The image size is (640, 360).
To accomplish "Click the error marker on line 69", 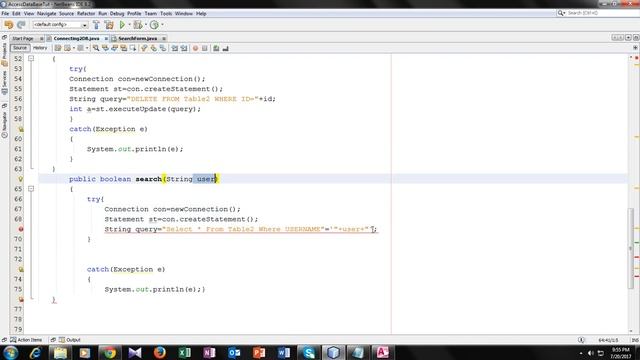I will click(x=20, y=229).
